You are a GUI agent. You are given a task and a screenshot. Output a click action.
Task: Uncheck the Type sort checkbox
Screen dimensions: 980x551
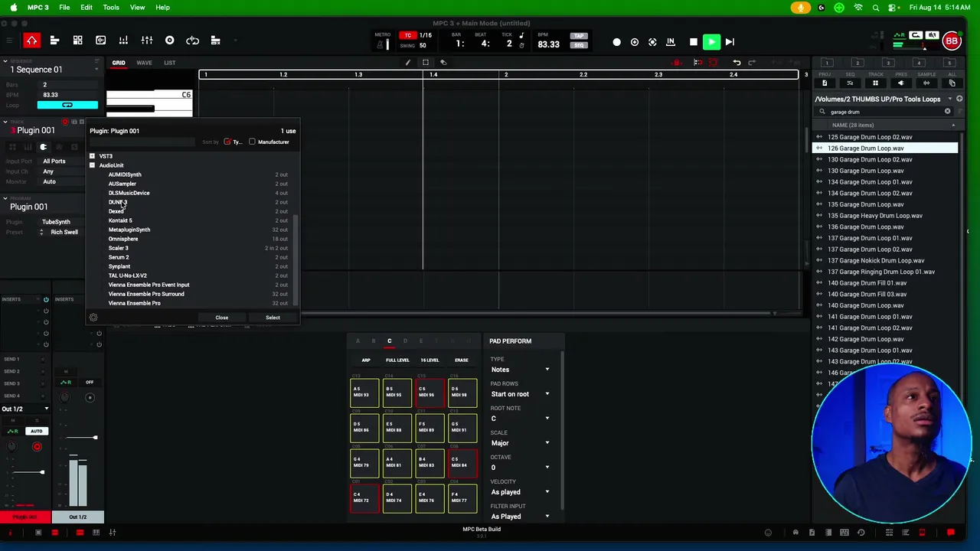[x=227, y=142]
